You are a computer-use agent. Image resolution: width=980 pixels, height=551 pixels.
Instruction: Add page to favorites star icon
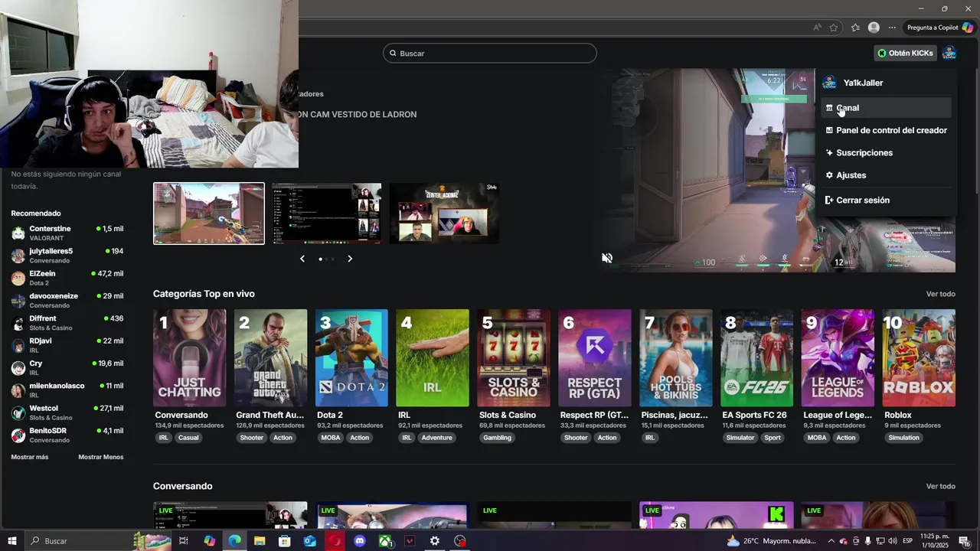834,28
